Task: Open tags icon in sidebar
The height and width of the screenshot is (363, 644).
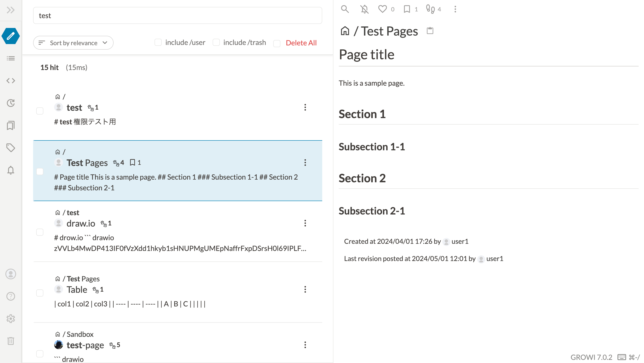Action: click(11, 147)
